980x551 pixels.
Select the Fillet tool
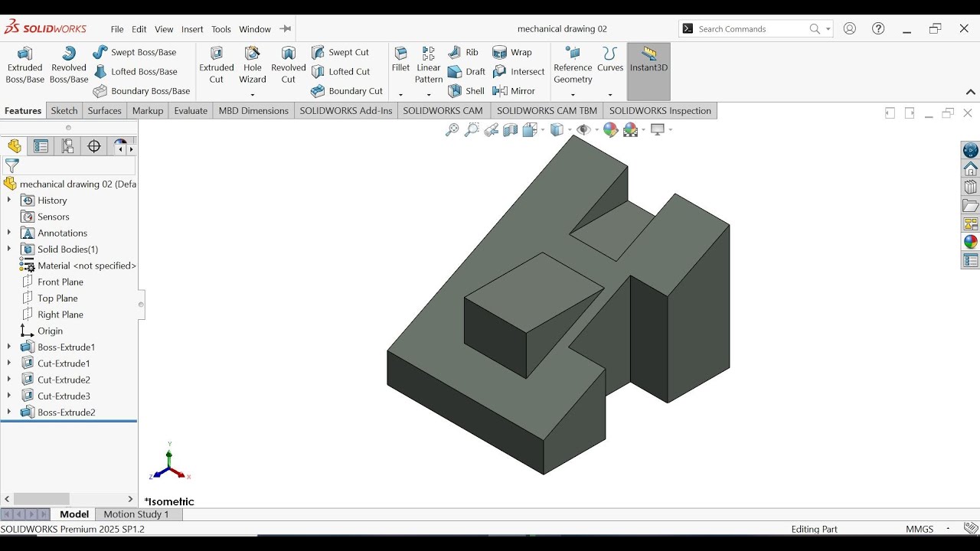(x=400, y=60)
